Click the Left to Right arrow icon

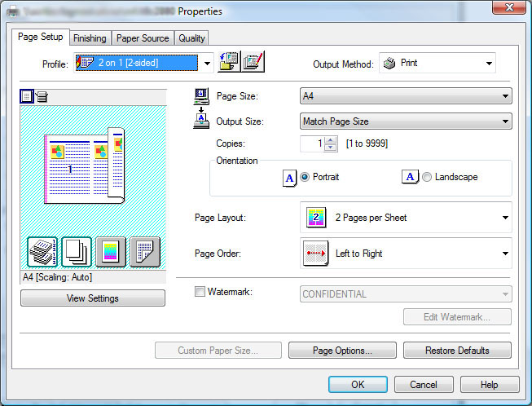click(315, 254)
